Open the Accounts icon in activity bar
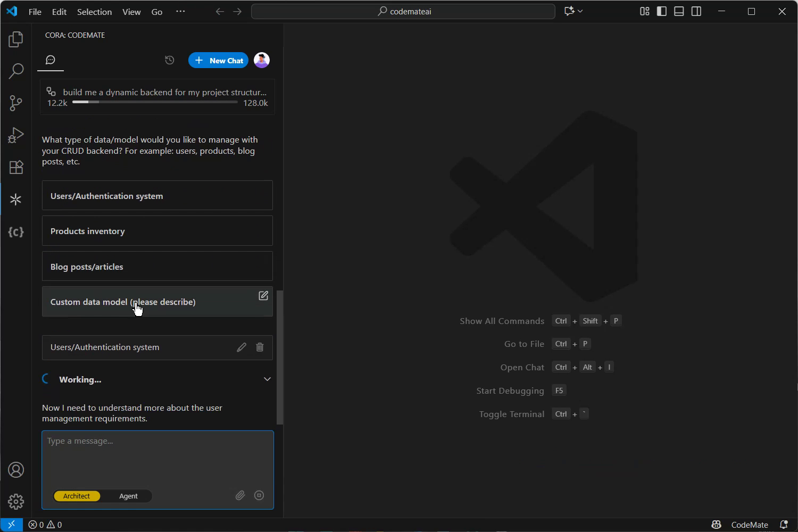 [16, 470]
